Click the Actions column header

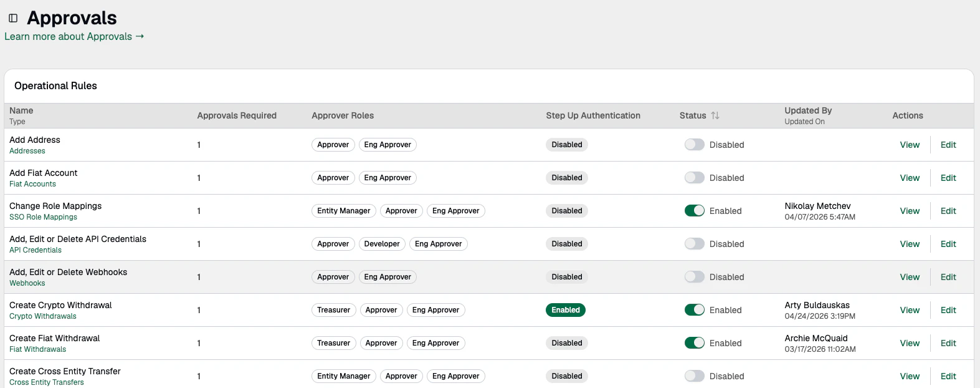click(x=908, y=115)
